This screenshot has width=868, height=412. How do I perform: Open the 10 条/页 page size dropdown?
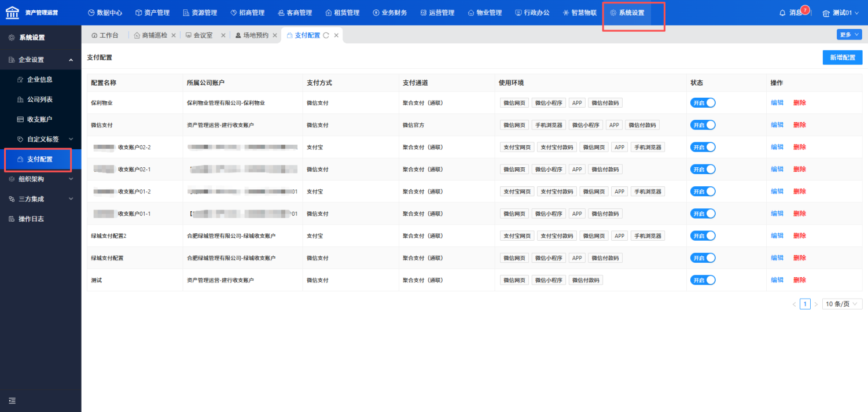tap(842, 304)
